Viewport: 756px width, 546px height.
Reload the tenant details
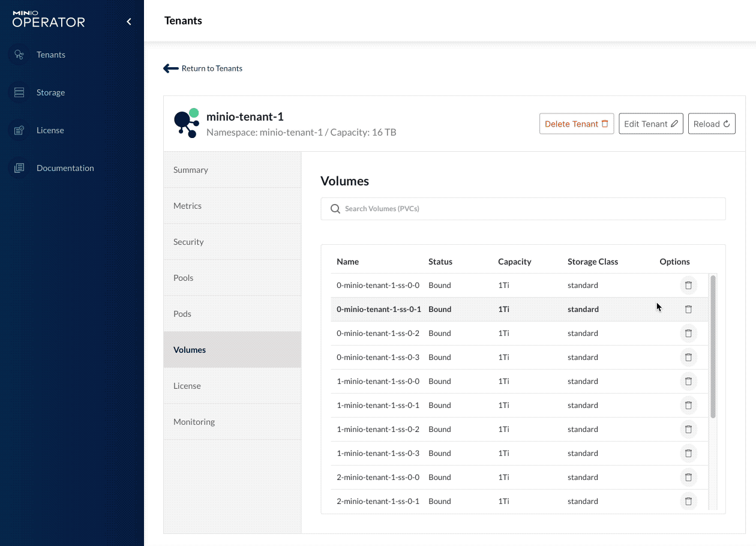[712, 124]
